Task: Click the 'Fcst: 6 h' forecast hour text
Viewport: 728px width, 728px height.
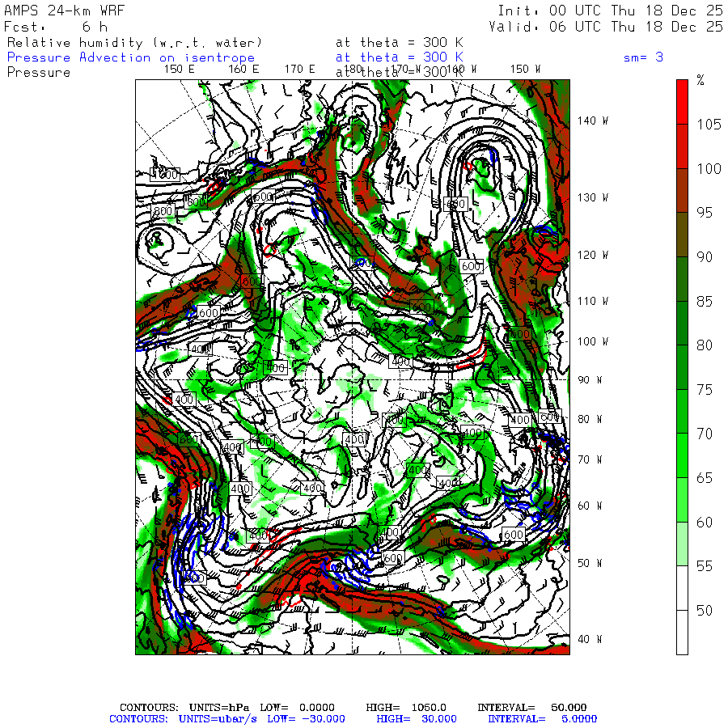Action: pyautogui.click(x=56, y=27)
